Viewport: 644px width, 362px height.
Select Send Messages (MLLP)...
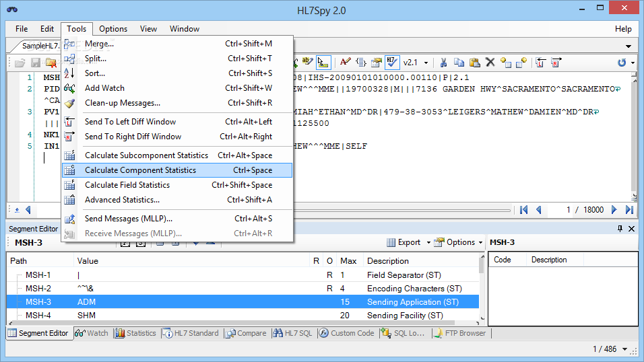(x=177, y=219)
